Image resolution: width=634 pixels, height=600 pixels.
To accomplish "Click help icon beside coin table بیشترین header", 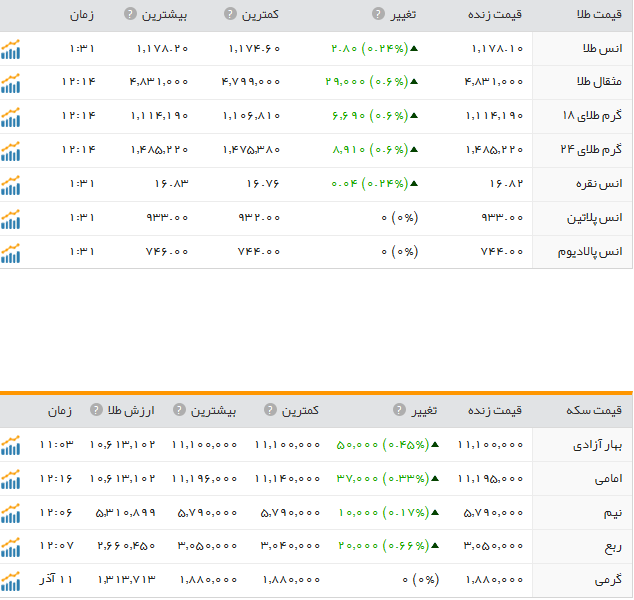I will click(179, 410).
